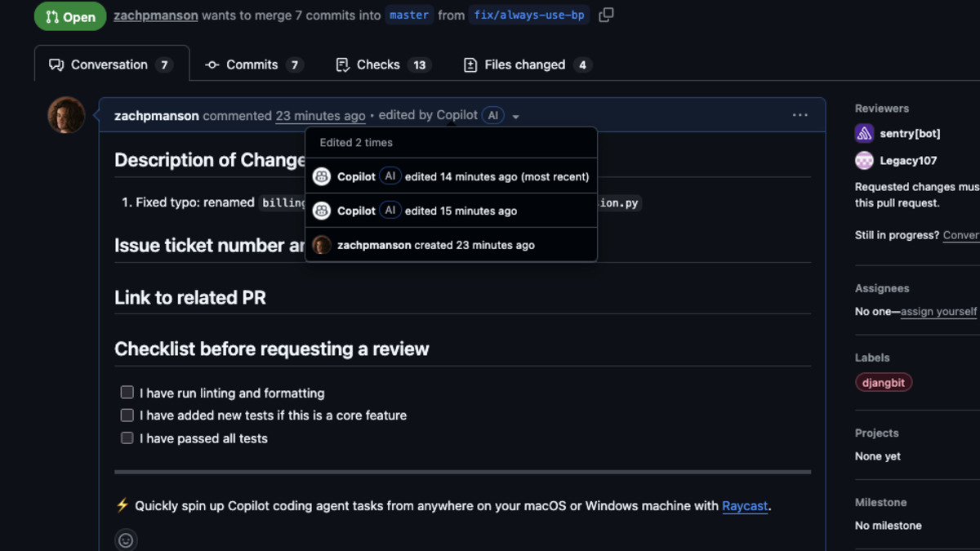Copy the branch name to clipboard
The image size is (980, 551).
[605, 15]
